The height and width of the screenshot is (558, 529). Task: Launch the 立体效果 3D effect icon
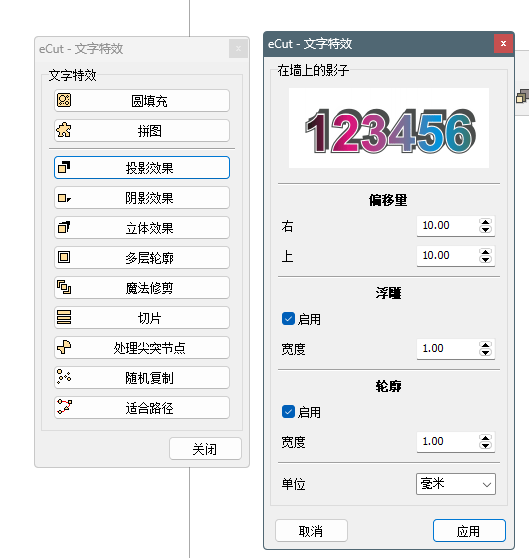point(64,227)
